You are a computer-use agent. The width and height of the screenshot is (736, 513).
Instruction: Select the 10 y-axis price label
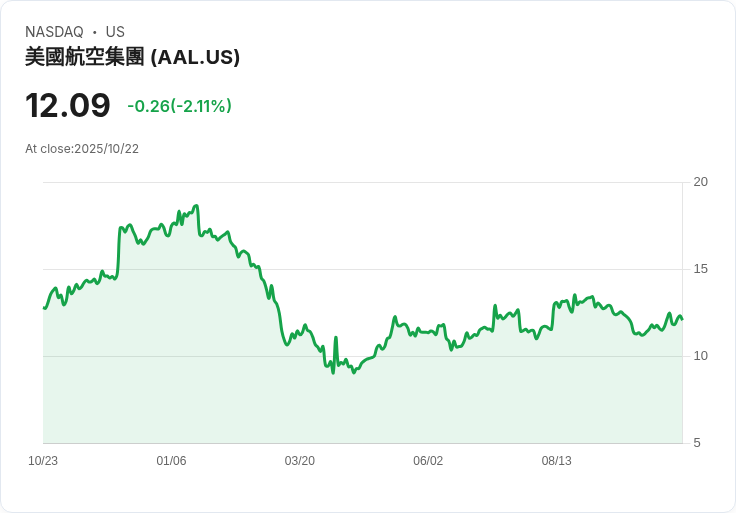click(x=701, y=356)
